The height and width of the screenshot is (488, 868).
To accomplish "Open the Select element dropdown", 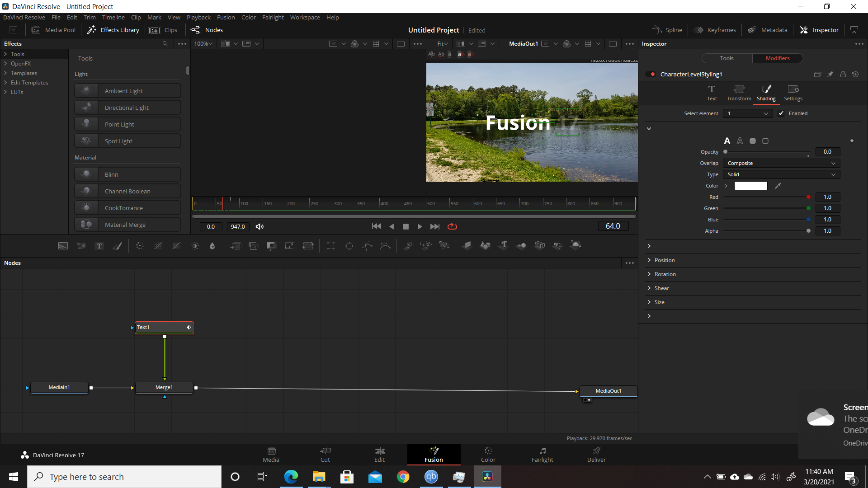I will 748,113.
